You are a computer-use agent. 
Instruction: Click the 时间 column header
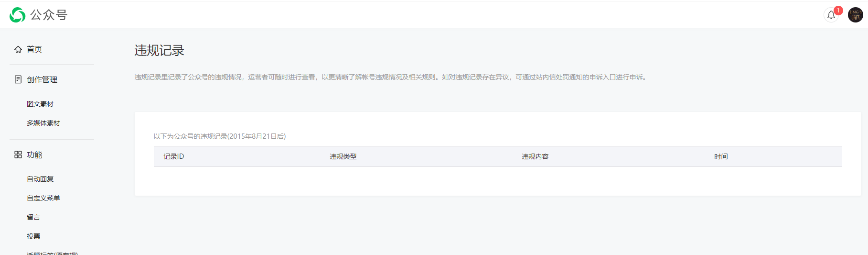point(721,156)
